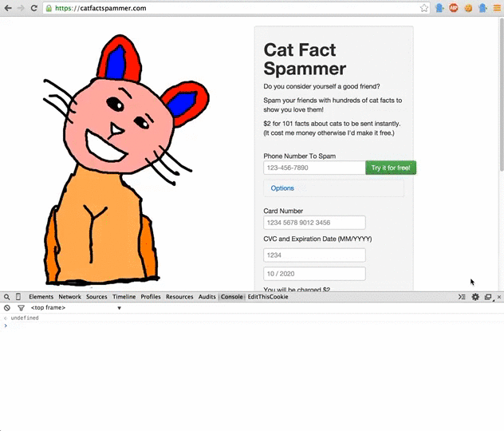Open the Sources tab
504x431 pixels.
pos(96,297)
